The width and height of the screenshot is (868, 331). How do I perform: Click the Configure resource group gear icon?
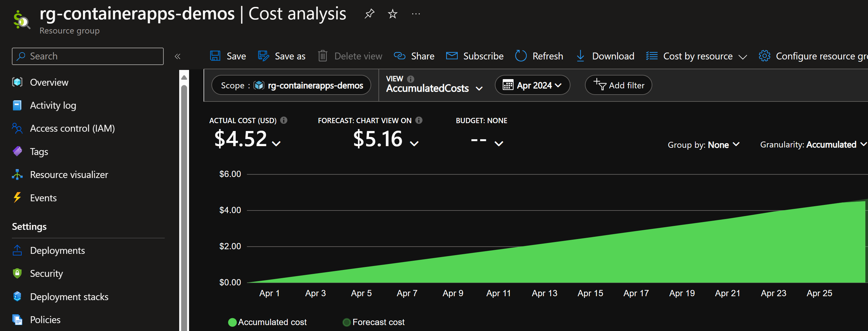[764, 56]
